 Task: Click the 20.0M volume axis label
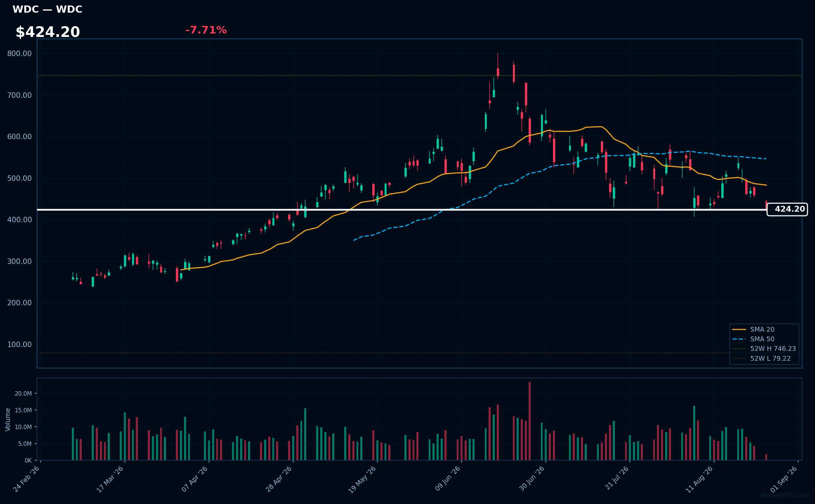[23, 393]
